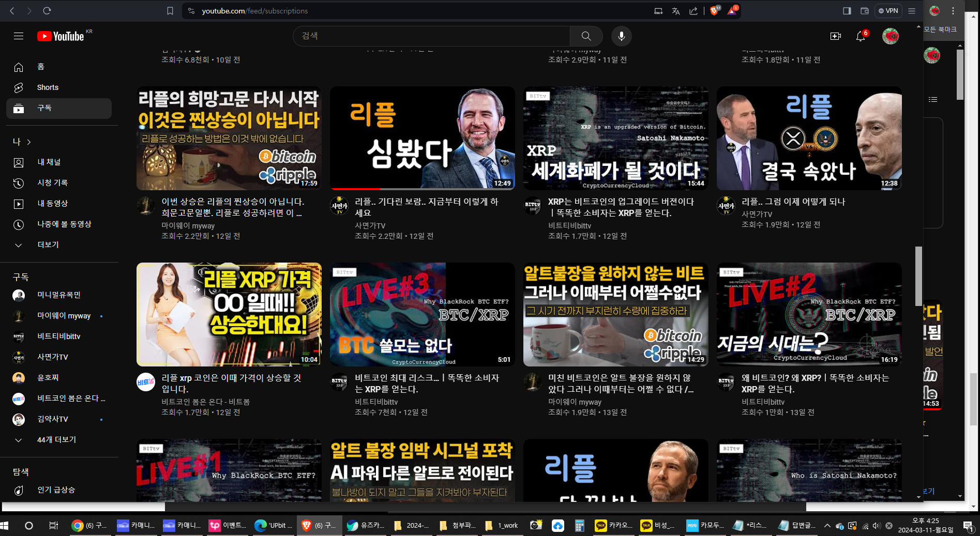Viewport: 980px width, 536px height.
Task: Open the create video icon
Action: pyautogui.click(x=835, y=36)
